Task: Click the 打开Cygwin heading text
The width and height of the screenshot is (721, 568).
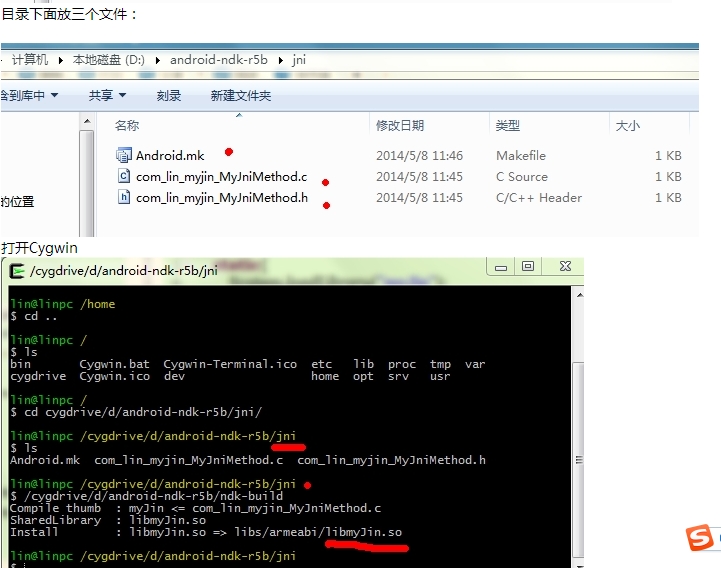Action: click(x=39, y=248)
